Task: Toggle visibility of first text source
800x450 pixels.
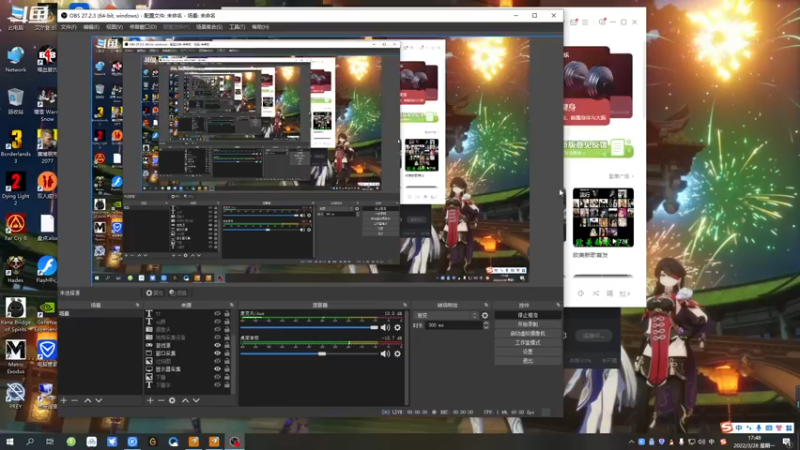Action: (x=218, y=314)
